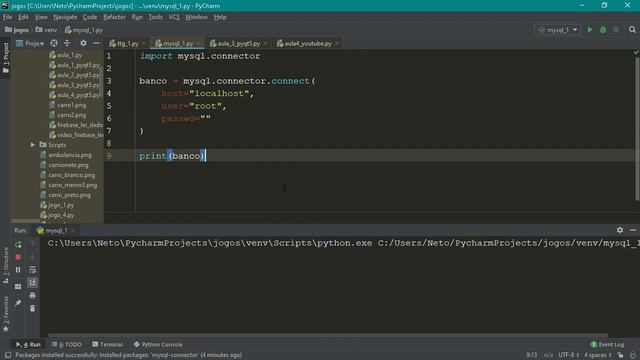Place cursor on line 1 import statement

coord(200,56)
